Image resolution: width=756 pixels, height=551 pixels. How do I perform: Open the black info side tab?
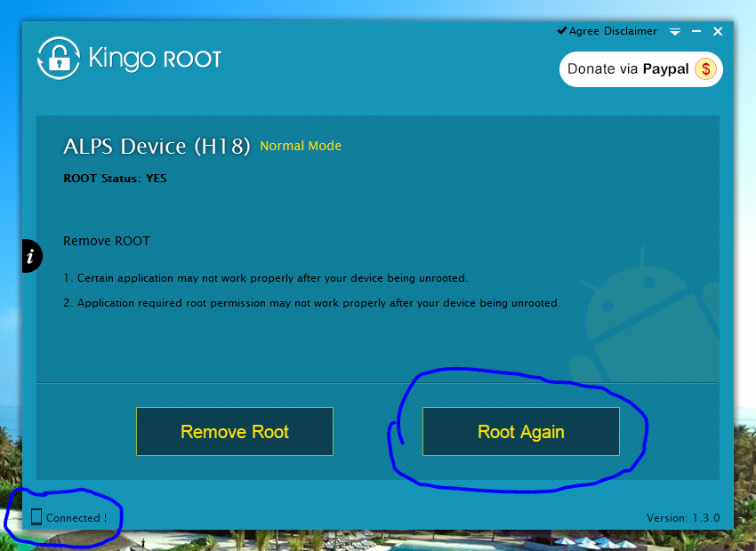point(32,256)
